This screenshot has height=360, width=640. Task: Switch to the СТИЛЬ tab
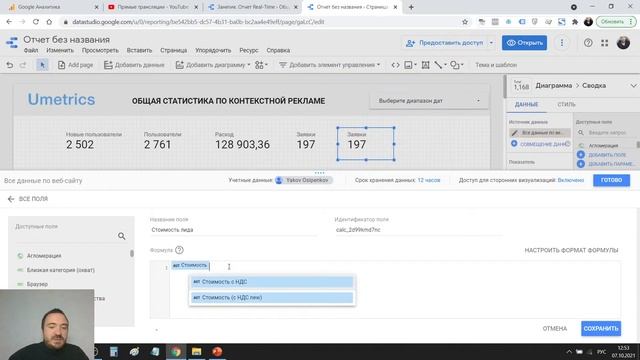coord(566,104)
